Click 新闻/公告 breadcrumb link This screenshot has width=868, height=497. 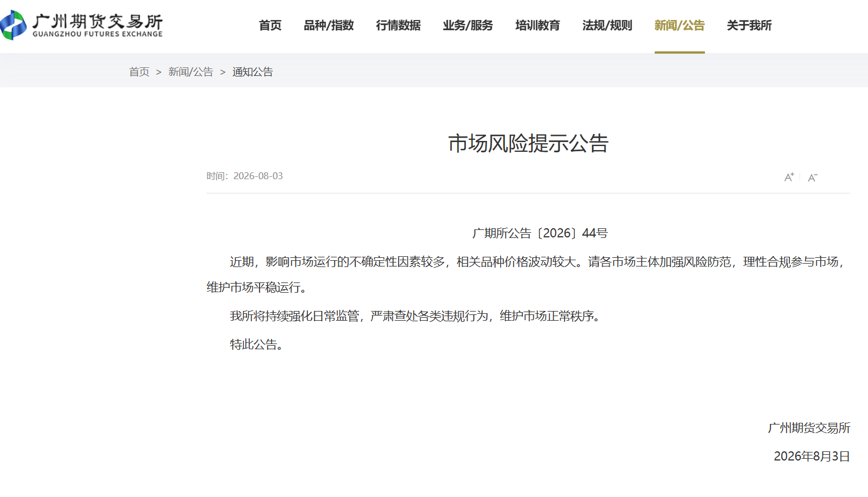pos(190,72)
